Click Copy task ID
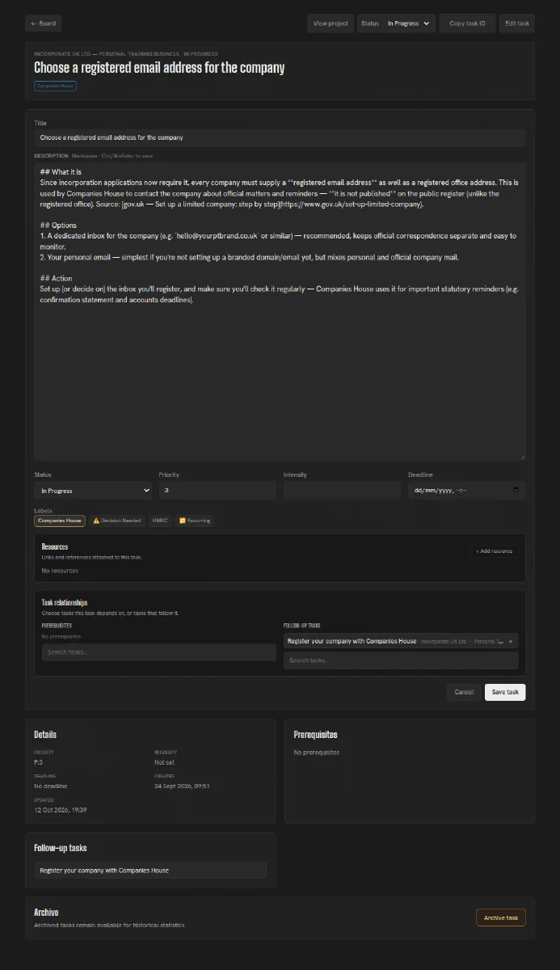The image size is (560, 970). pos(467,23)
